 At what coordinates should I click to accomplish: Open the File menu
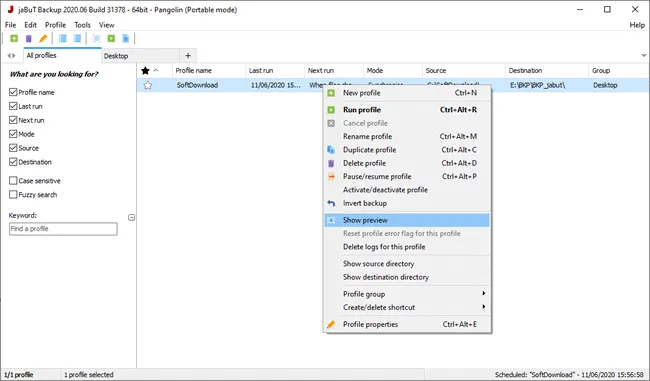(x=10, y=25)
